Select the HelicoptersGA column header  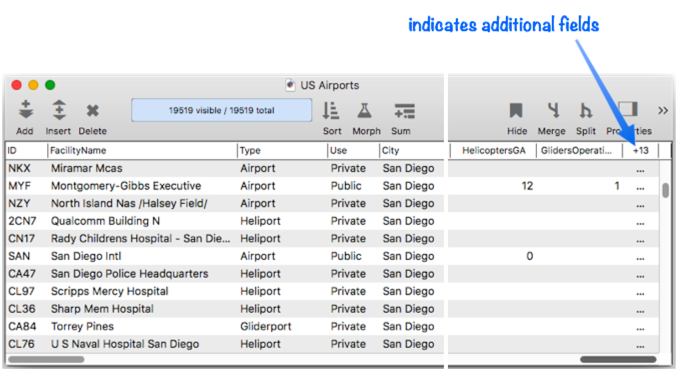tap(493, 150)
